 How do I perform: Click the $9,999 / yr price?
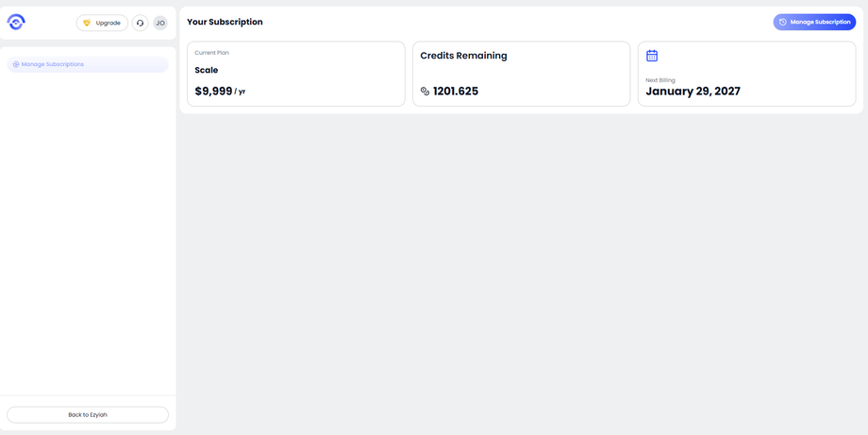(220, 92)
